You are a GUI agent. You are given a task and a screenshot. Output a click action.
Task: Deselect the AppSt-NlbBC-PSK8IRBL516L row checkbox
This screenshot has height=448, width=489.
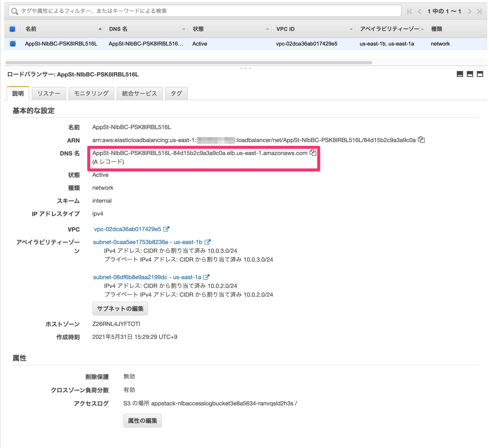pos(12,44)
